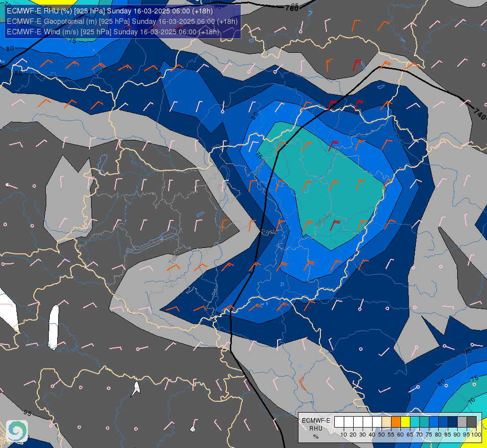Image resolution: width=487 pixels, height=448 pixels.
Task: Click the legend tick label '10'
Action: 344,435
